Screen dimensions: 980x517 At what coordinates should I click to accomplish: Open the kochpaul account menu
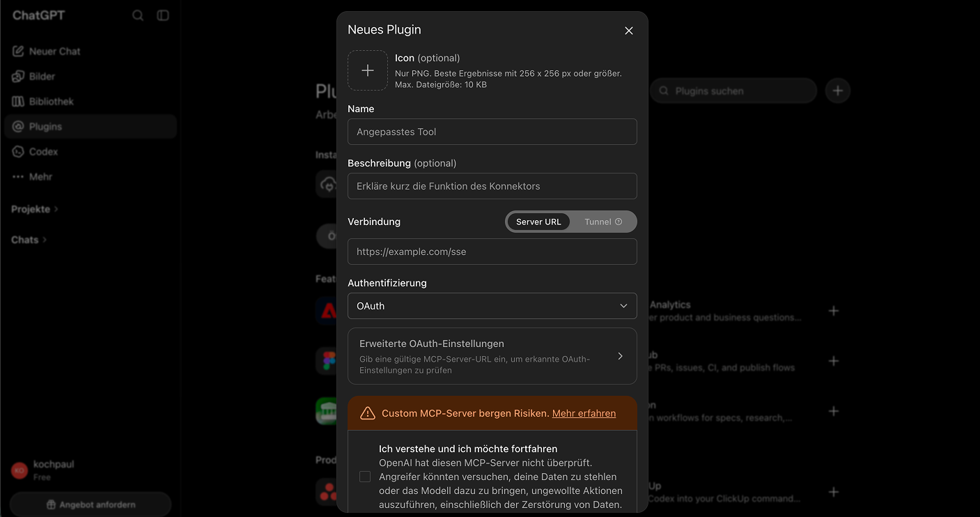(x=91, y=470)
